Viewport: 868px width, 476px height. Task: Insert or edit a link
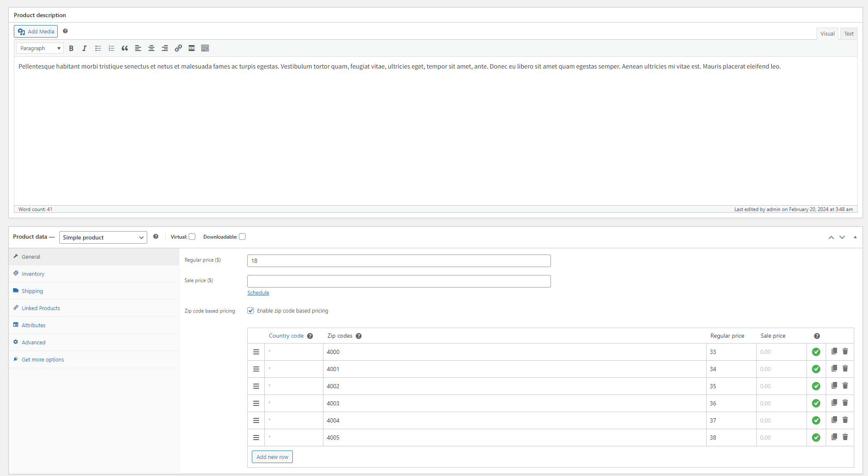point(178,48)
